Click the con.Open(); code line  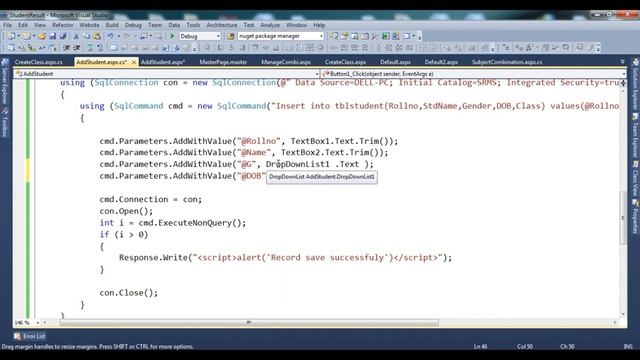(x=126, y=211)
